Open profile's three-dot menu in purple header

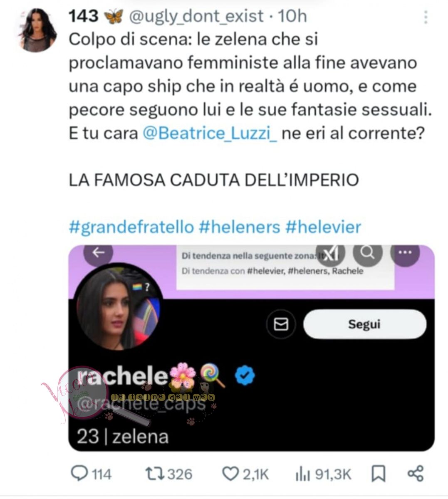pyautogui.click(x=405, y=252)
